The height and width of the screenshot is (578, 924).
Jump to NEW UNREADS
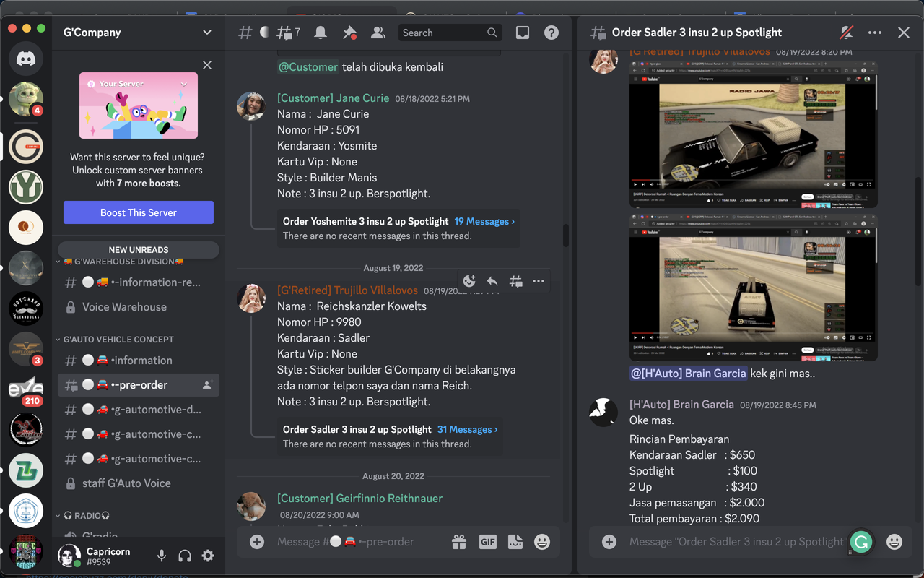[139, 250]
